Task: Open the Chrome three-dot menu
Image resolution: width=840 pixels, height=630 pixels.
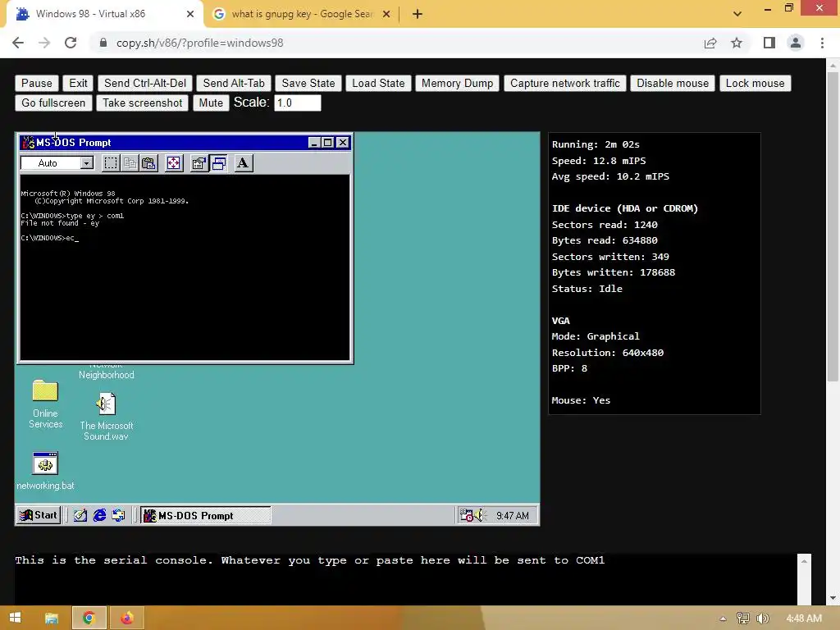Action: tap(822, 43)
